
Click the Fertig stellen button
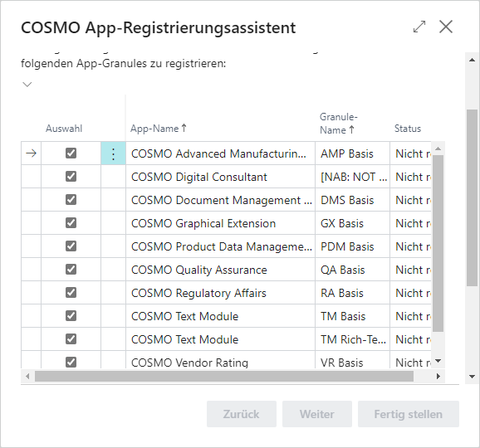[409, 414]
